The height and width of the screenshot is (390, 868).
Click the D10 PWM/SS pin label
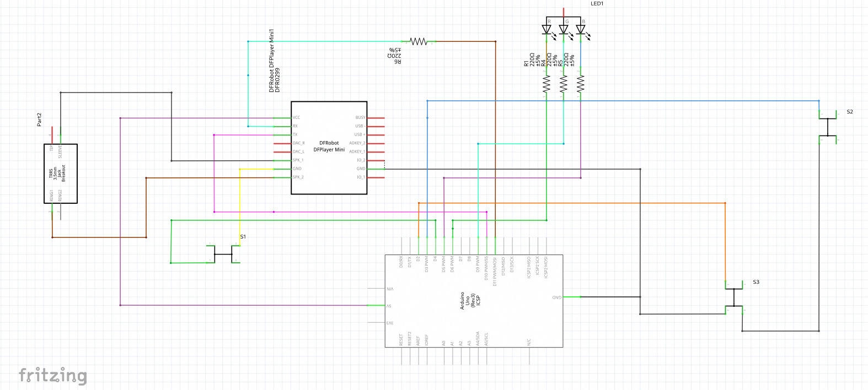tap(486, 268)
